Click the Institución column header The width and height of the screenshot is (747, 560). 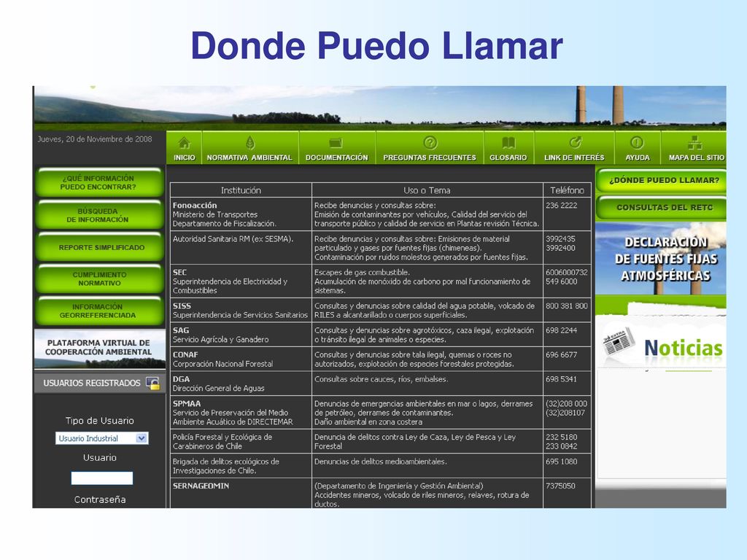tap(241, 190)
